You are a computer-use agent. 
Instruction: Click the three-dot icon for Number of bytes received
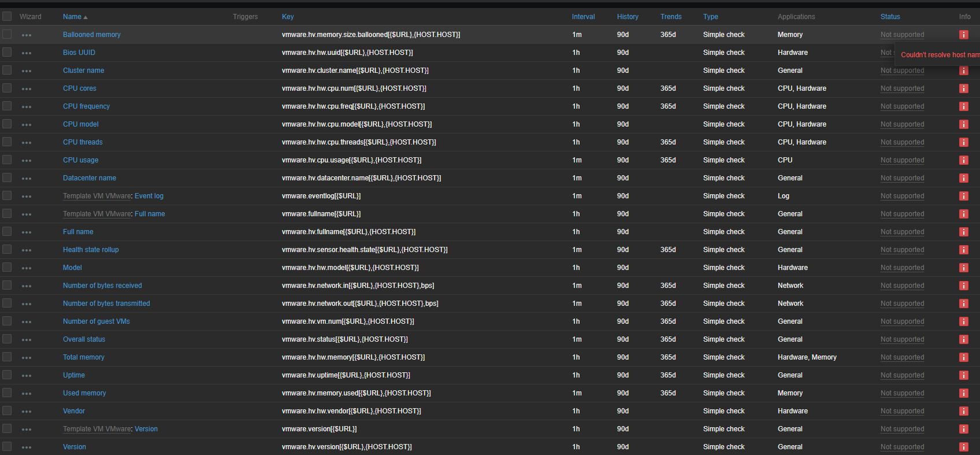(x=27, y=286)
